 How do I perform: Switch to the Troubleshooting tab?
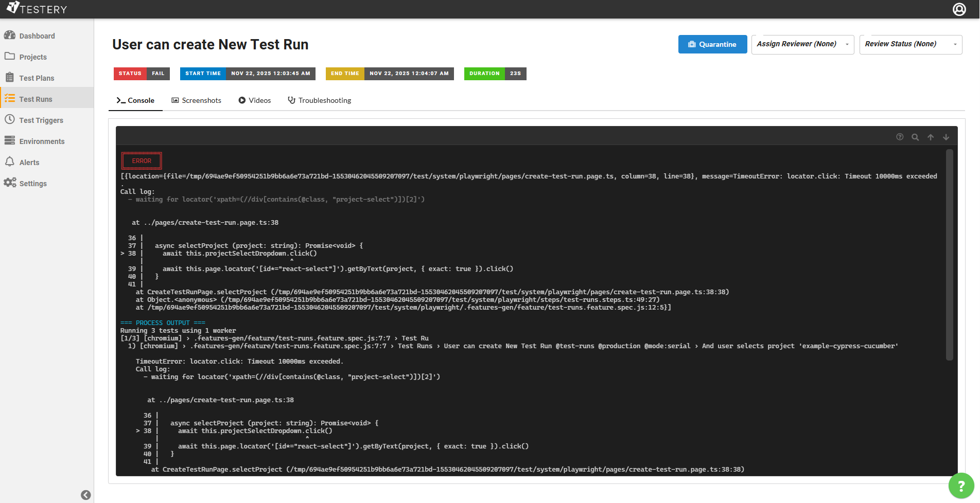click(319, 100)
